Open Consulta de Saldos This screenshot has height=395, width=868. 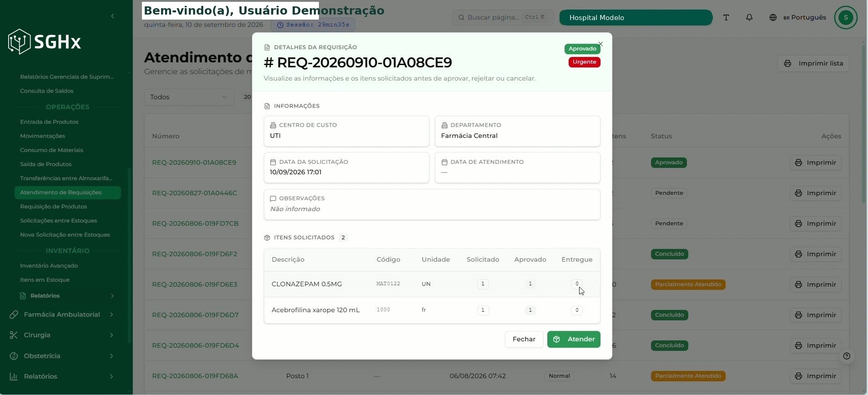point(46,91)
